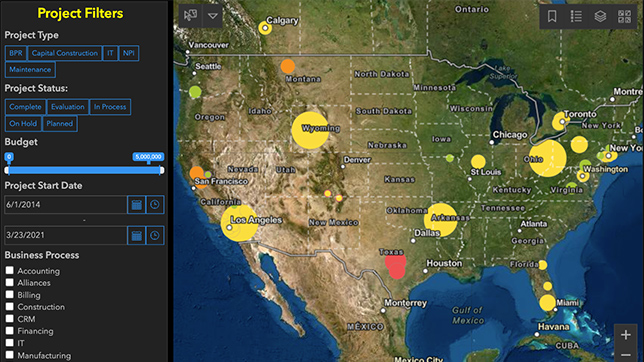Screen dimensions: 644x362
Task: Open clock picker for 6/1/2014 date
Action: pyautogui.click(x=155, y=205)
